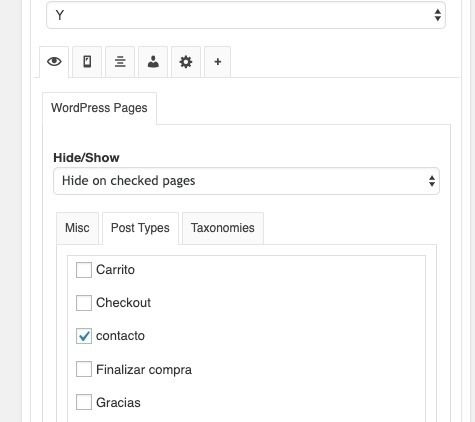Click the Finalizar compra label
This screenshot has width=475, height=422.
144,370
